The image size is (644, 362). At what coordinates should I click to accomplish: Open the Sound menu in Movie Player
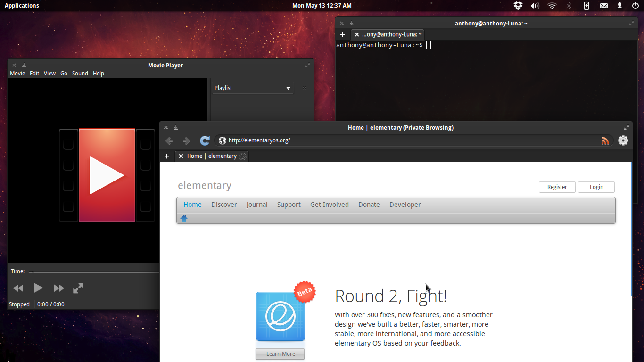[x=80, y=73]
